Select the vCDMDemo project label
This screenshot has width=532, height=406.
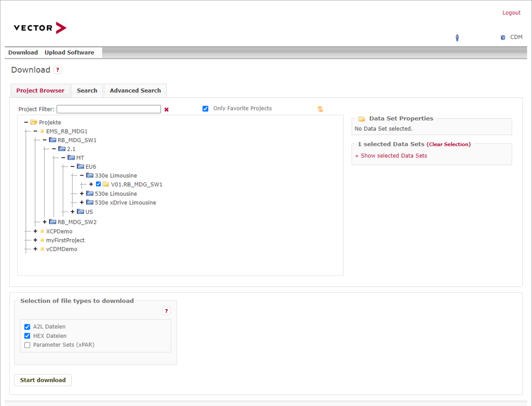coord(62,249)
